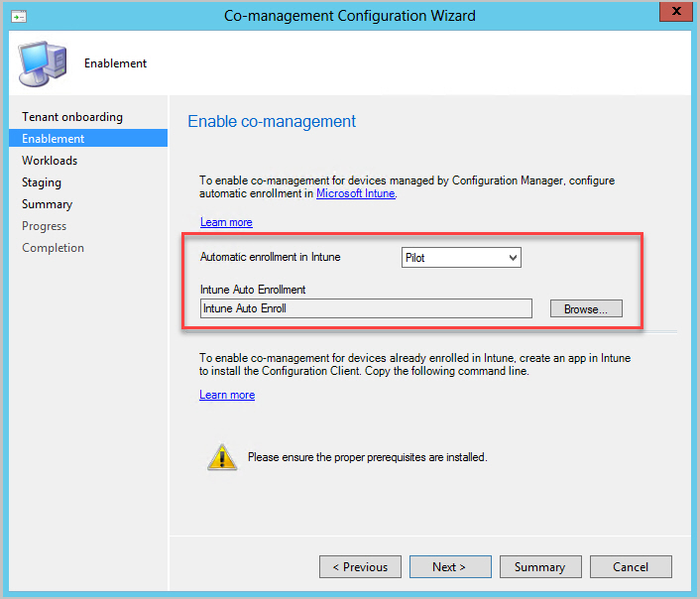Select the Progress step in sidebar

(x=45, y=226)
